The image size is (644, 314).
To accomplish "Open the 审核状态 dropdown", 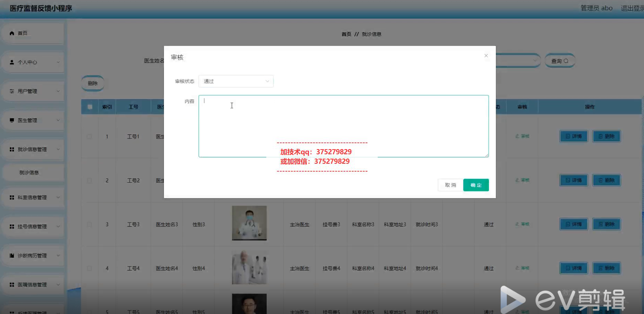I will click(x=236, y=81).
